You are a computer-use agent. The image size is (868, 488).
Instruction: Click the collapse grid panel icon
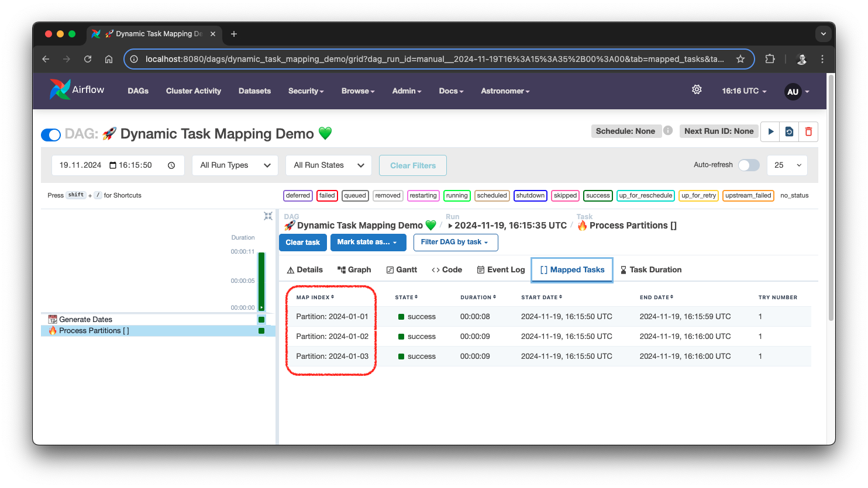[x=268, y=216]
